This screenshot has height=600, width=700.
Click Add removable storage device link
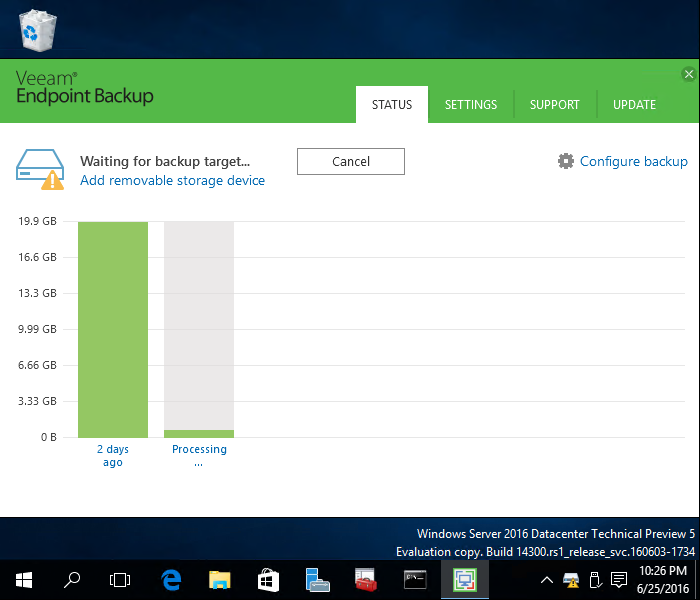pos(172,180)
